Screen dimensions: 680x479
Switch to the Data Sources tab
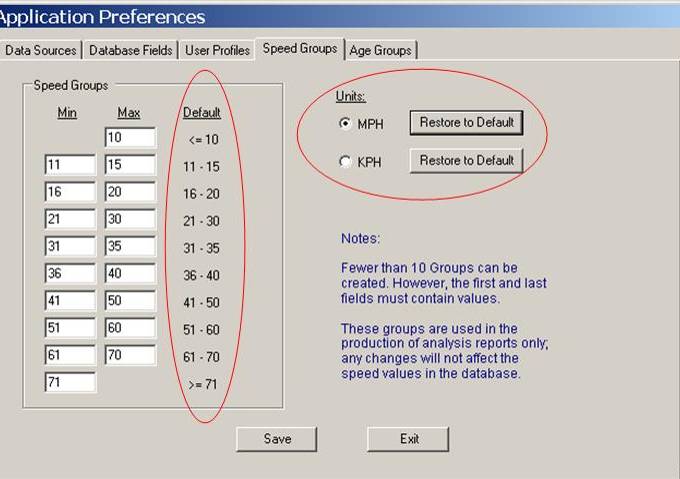[40, 50]
